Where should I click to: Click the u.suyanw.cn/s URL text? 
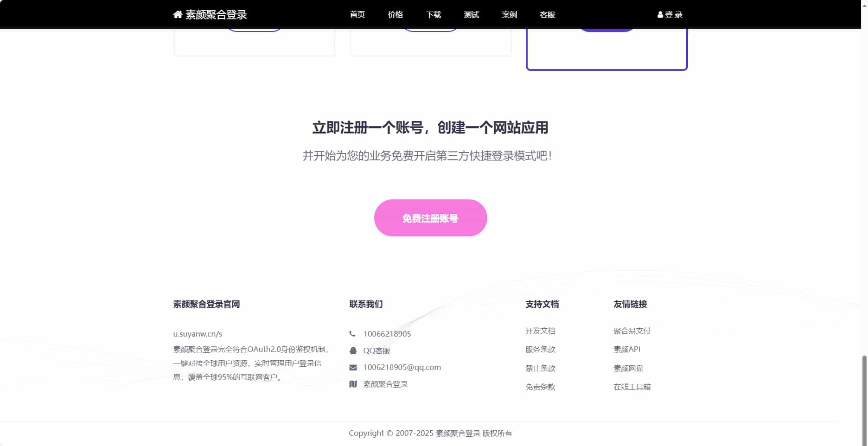[198, 334]
